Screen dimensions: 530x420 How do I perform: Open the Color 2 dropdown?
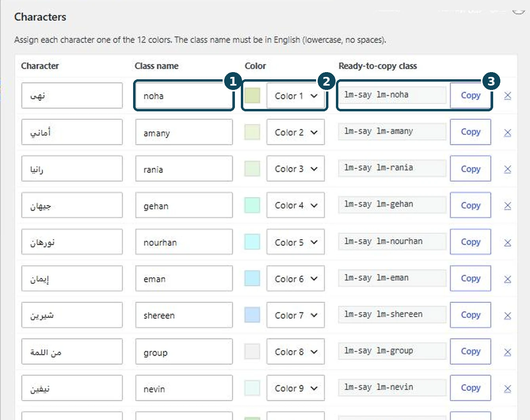(x=296, y=132)
